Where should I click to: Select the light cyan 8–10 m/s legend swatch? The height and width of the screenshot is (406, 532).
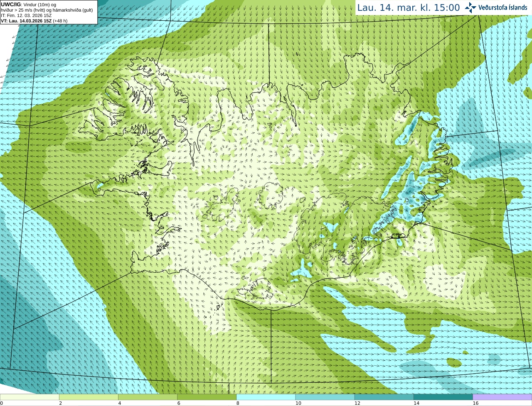pyautogui.click(x=266, y=397)
